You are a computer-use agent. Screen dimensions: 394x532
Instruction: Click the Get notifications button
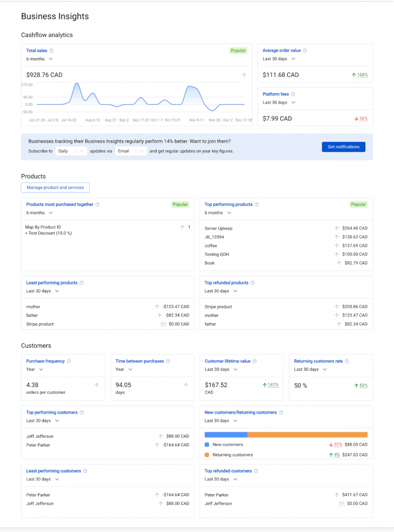[x=343, y=147]
